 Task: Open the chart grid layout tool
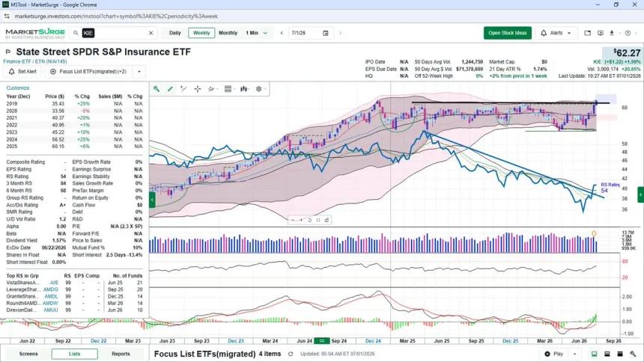(x=228, y=89)
